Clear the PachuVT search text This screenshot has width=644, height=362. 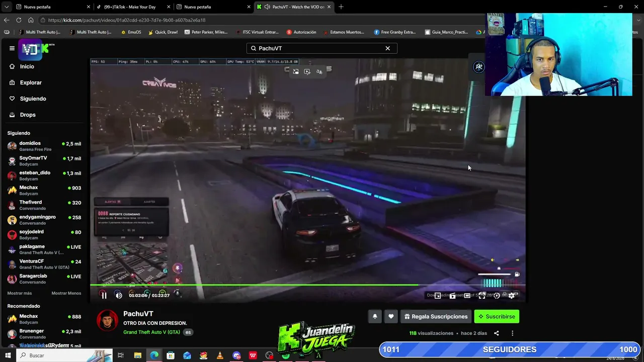click(387, 48)
